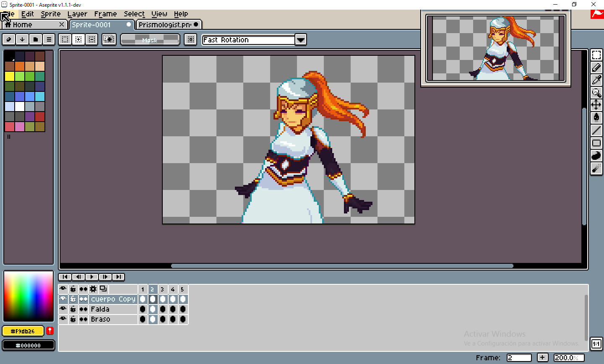The width and height of the screenshot is (604, 364).
Task: Toggle transparent color selection icon
Action: pos(109,39)
